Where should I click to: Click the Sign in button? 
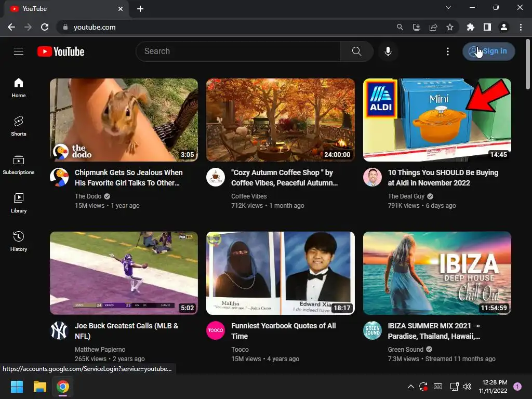coord(488,51)
